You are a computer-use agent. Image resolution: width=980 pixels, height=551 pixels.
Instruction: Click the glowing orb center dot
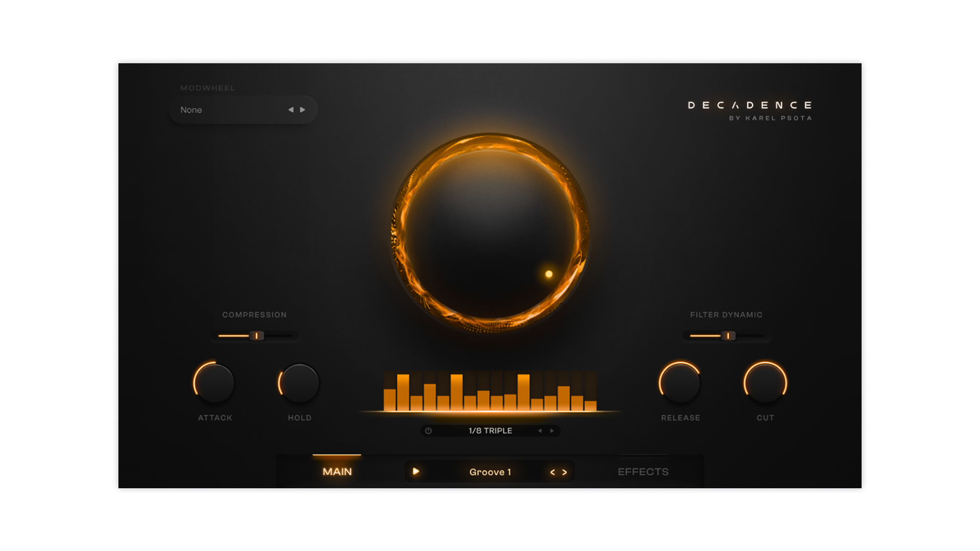click(549, 274)
